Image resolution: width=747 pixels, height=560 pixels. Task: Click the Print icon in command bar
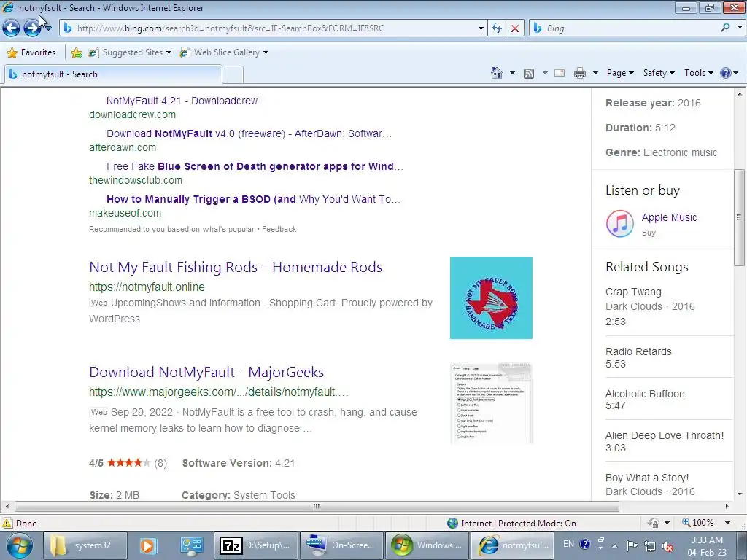[x=580, y=73]
